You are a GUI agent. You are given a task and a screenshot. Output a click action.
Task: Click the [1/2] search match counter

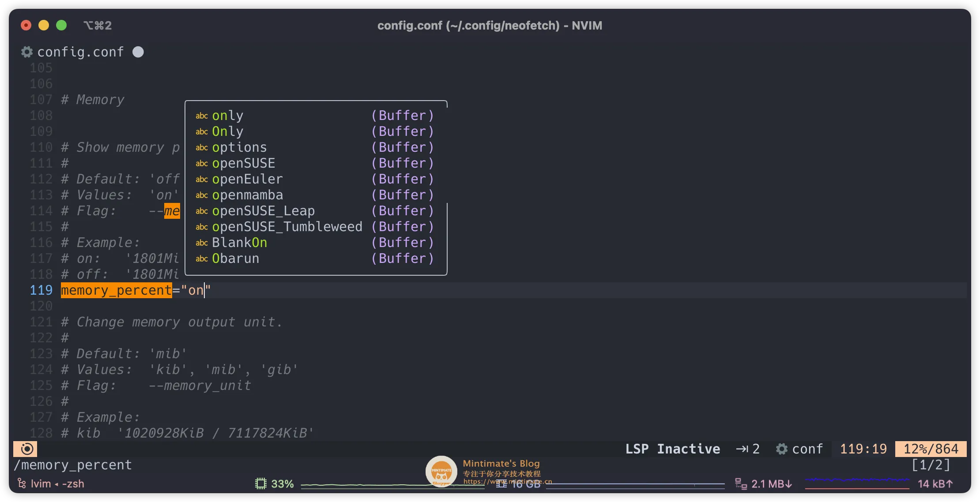[x=931, y=465]
